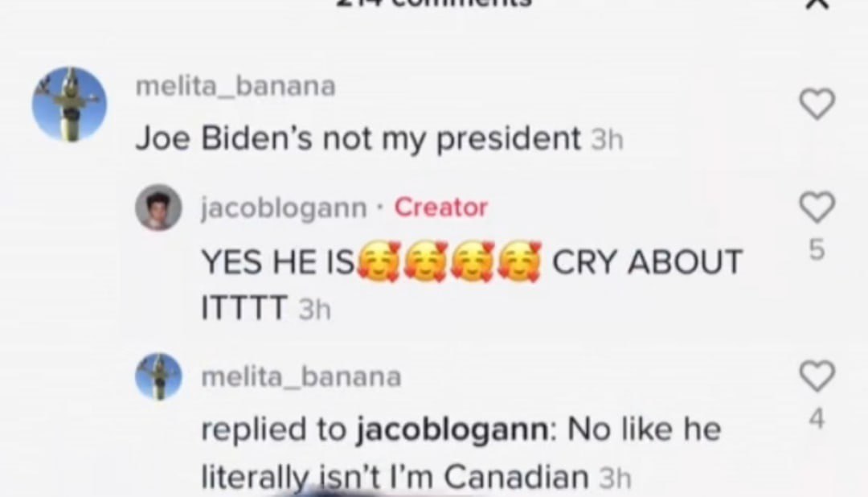
Task: Click the melita_banana username above "replied to"
Action: [x=301, y=377]
